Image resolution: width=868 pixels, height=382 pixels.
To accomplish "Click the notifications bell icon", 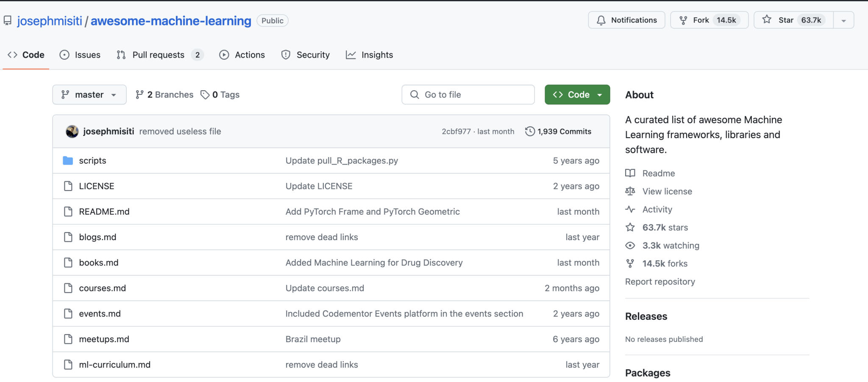I will point(601,20).
